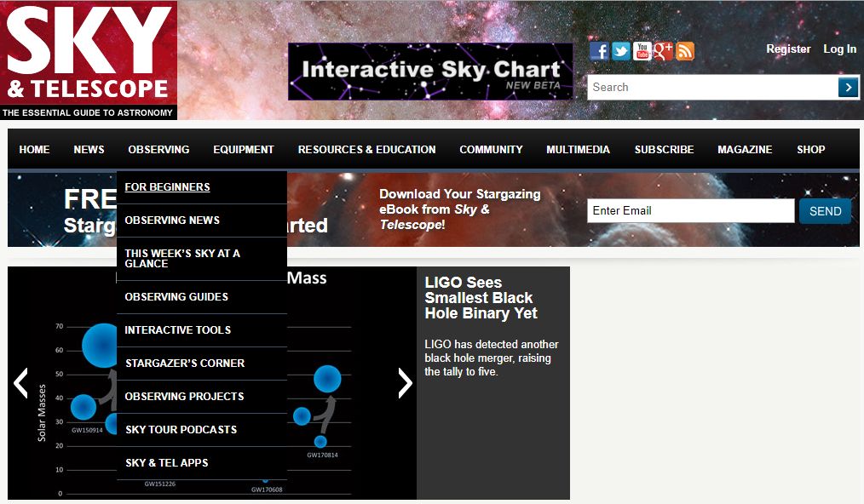Open the RESOURCES & EDUCATION menu

(367, 149)
